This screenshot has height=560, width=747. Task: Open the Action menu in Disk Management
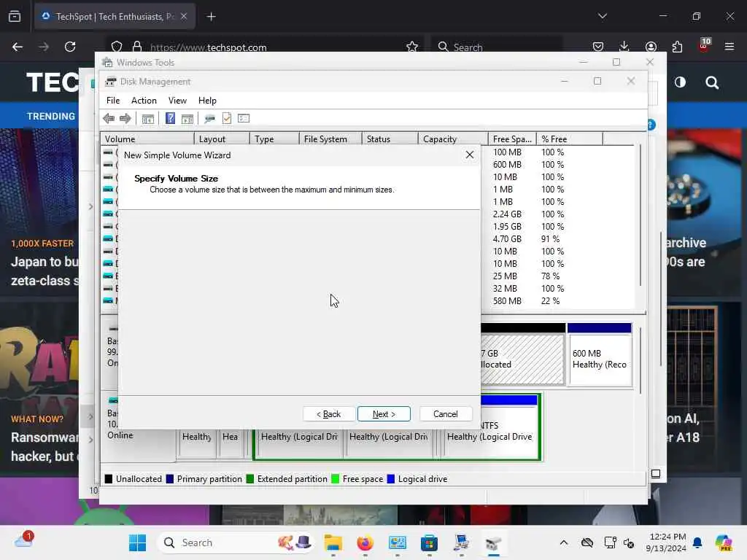144,101
